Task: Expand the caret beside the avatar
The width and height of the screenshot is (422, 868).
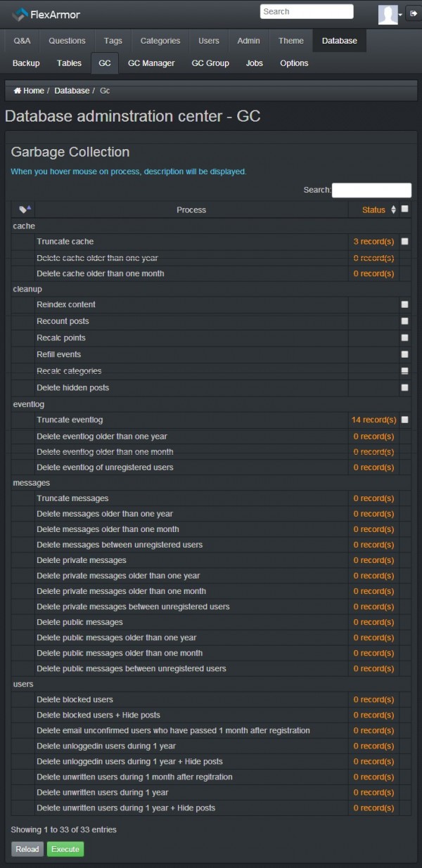Action: 400,14
